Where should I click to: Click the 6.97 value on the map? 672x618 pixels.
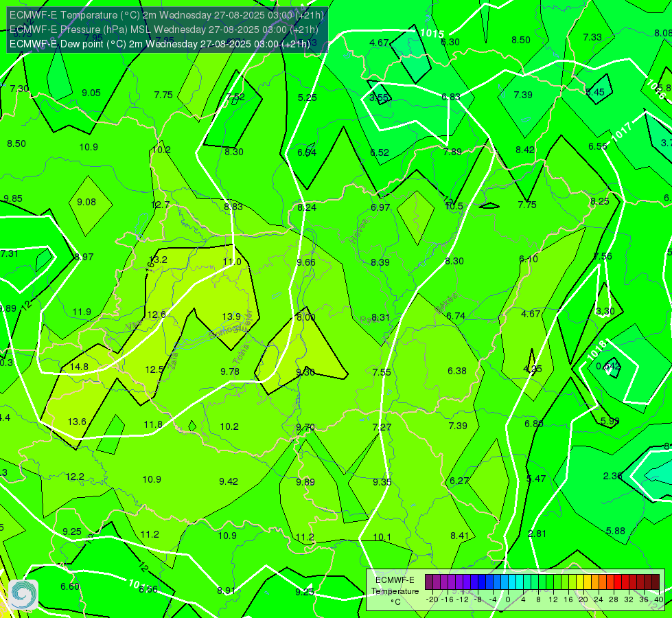click(x=380, y=207)
